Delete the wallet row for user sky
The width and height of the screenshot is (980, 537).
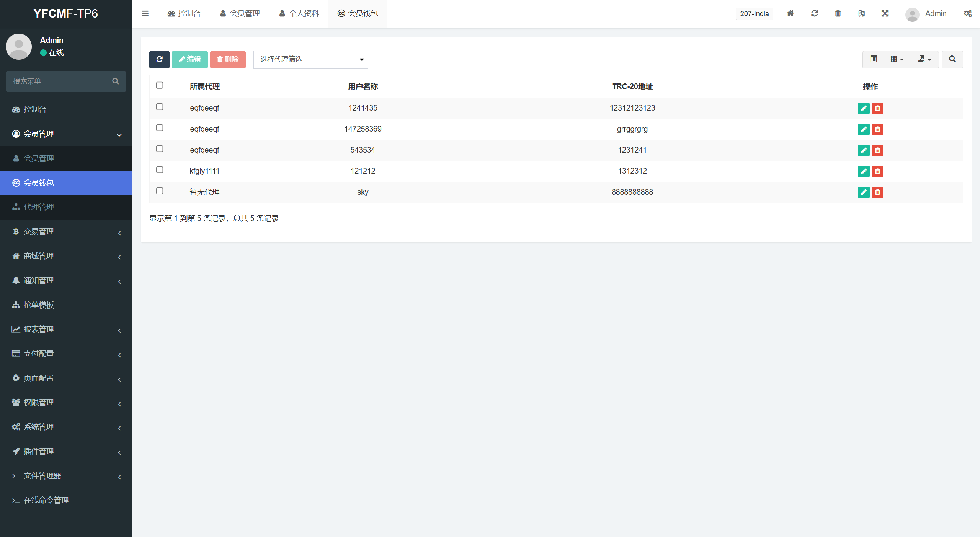pyautogui.click(x=877, y=192)
